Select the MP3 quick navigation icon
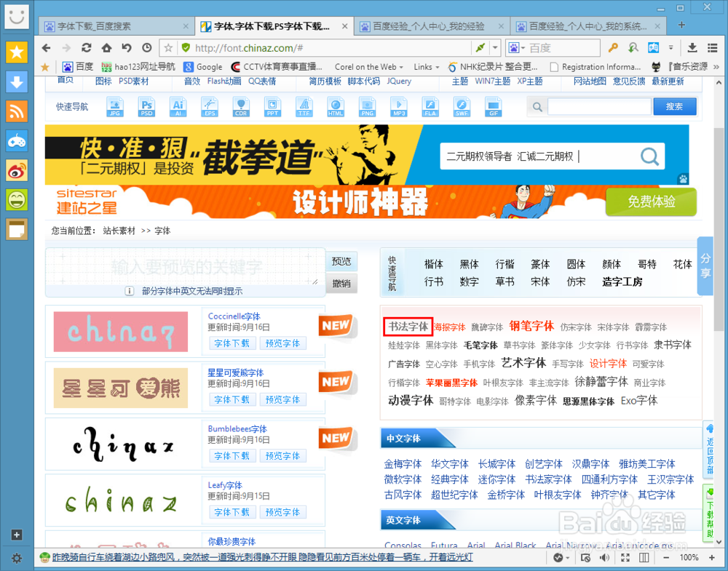 pos(399,107)
